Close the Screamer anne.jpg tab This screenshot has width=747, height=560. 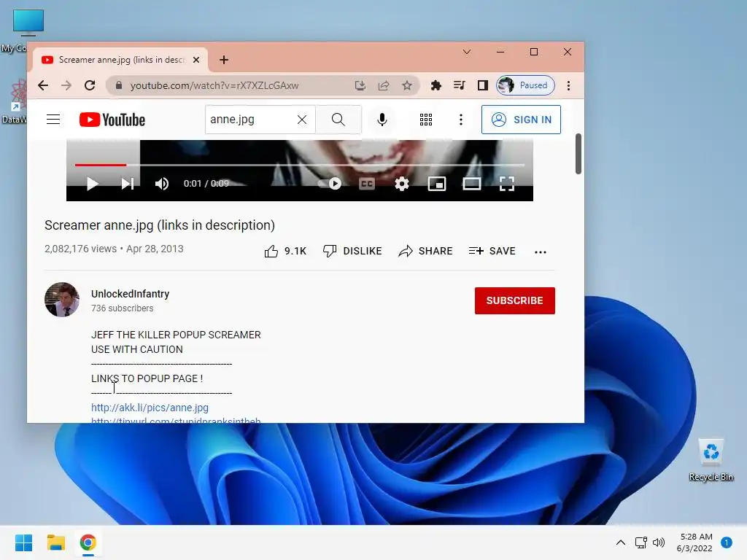[x=196, y=60]
